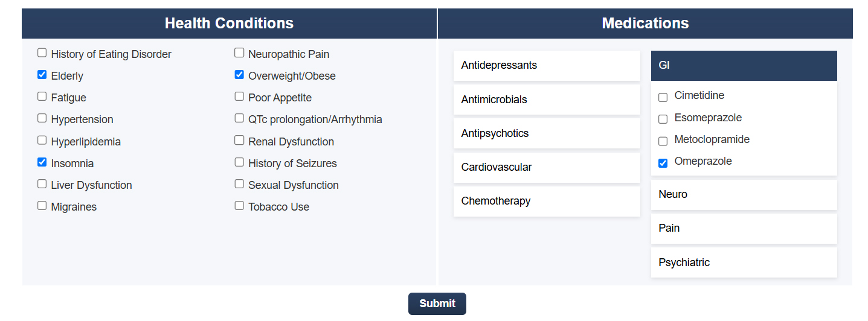The image size is (868, 321).
Task: Show the Neuro medications
Action: [744, 194]
